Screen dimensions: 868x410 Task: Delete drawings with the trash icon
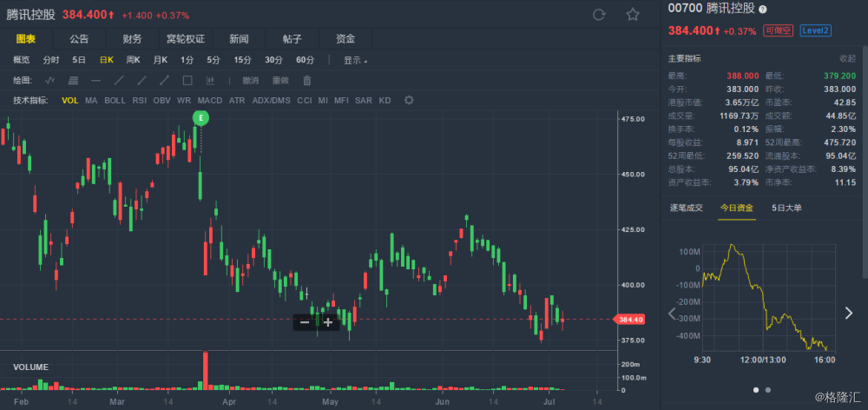307,80
